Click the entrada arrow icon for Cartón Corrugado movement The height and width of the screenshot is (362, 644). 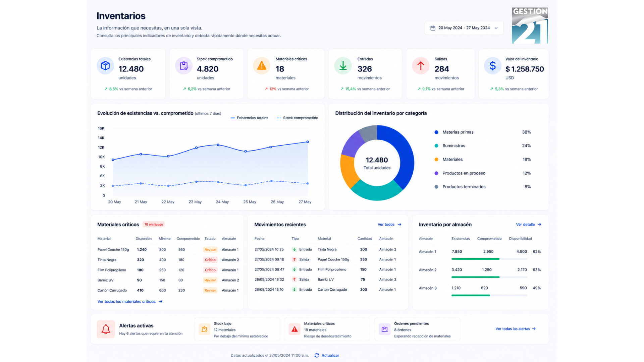point(294,290)
